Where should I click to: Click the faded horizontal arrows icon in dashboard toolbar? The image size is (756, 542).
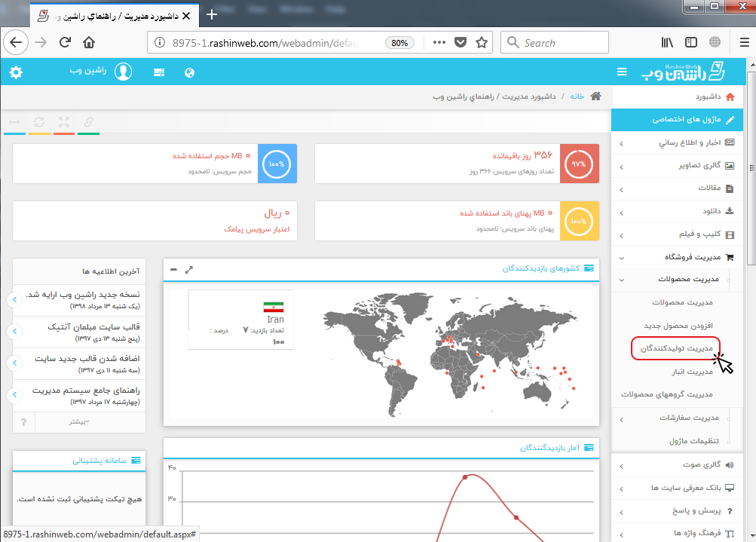tap(14, 122)
